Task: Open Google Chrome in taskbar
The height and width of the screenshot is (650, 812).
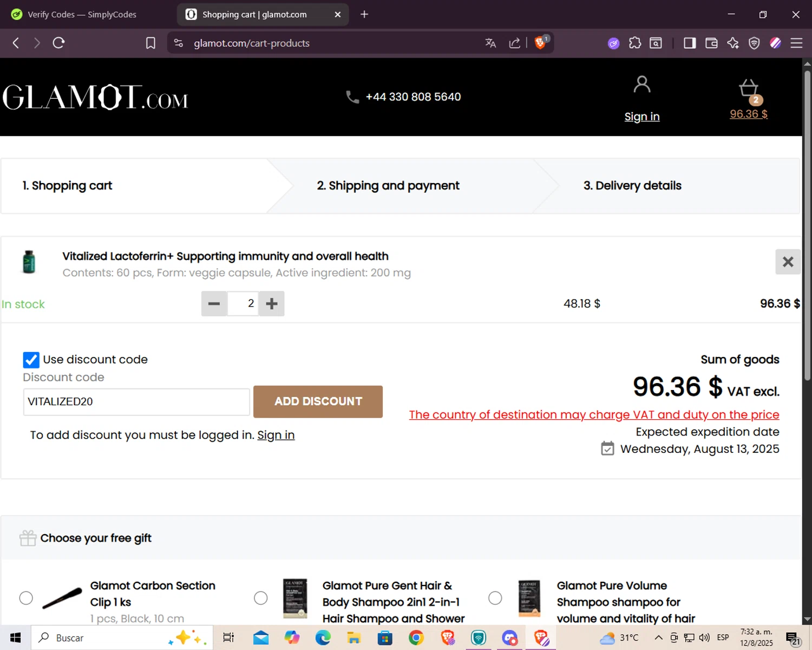Action: [416, 638]
